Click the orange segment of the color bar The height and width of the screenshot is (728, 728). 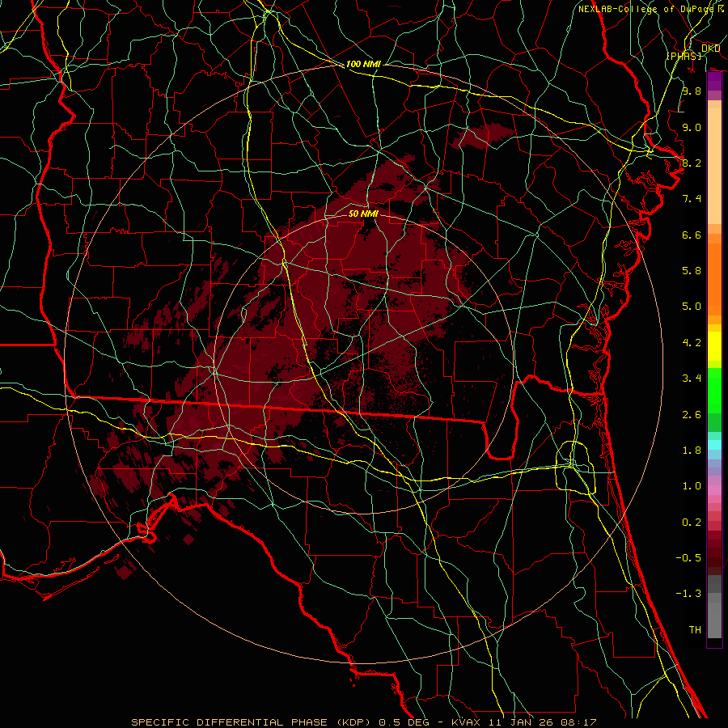[714, 279]
